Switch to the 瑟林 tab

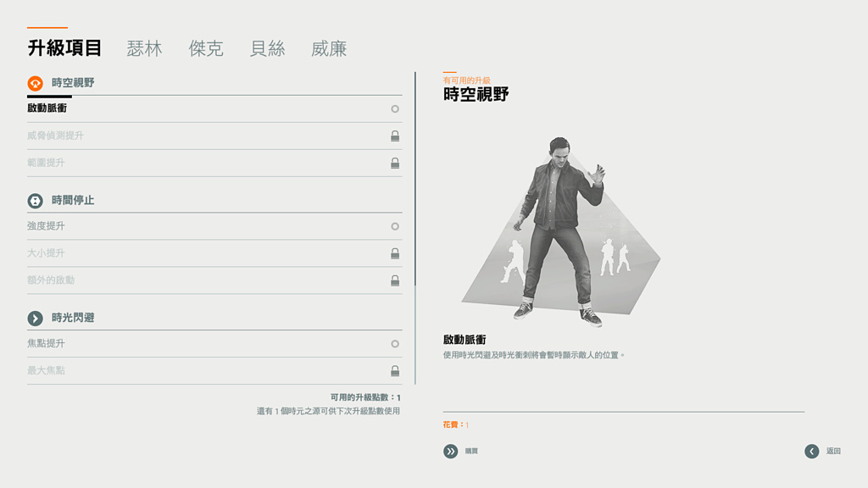pos(144,48)
